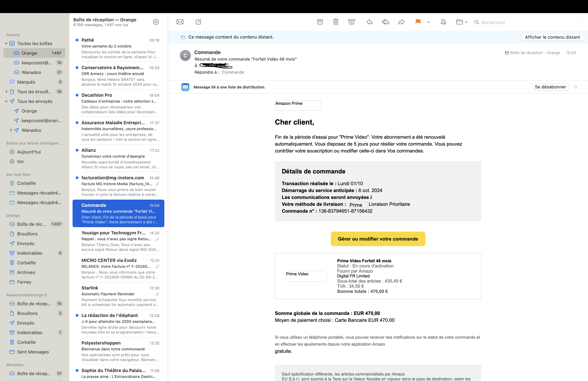588x381 pixels.
Task: Delete the message with trash icon
Action: pyautogui.click(x=335, y=22)
